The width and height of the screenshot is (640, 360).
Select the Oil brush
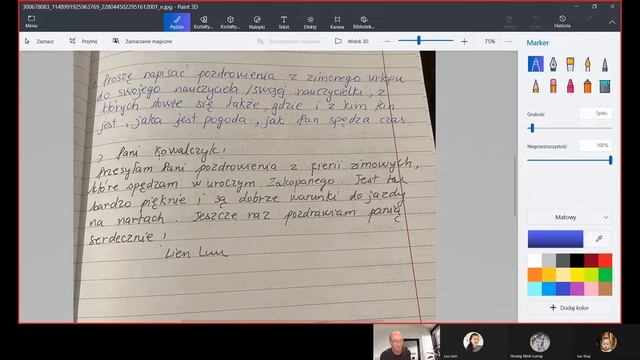[570, 64]
